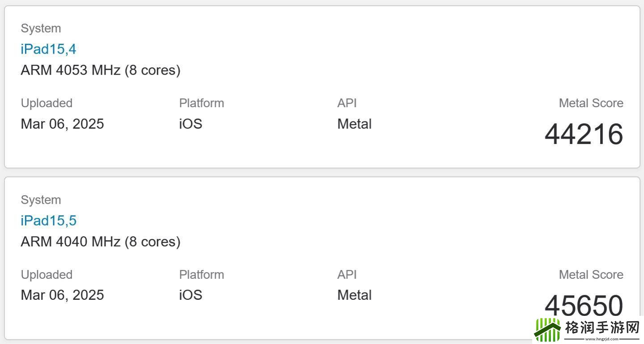Click the 格润手游网 watermark text

[602, 328]
